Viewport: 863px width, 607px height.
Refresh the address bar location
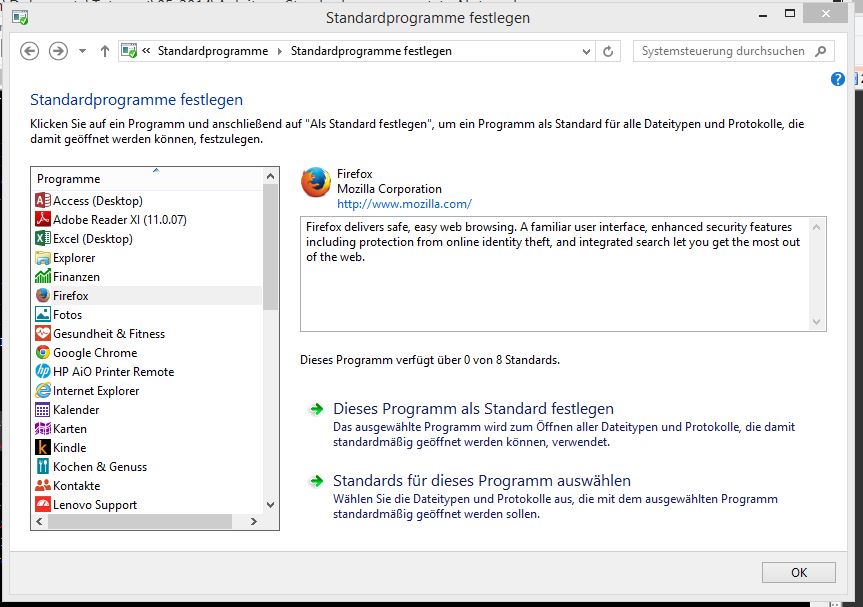click(x=608, y=51)
